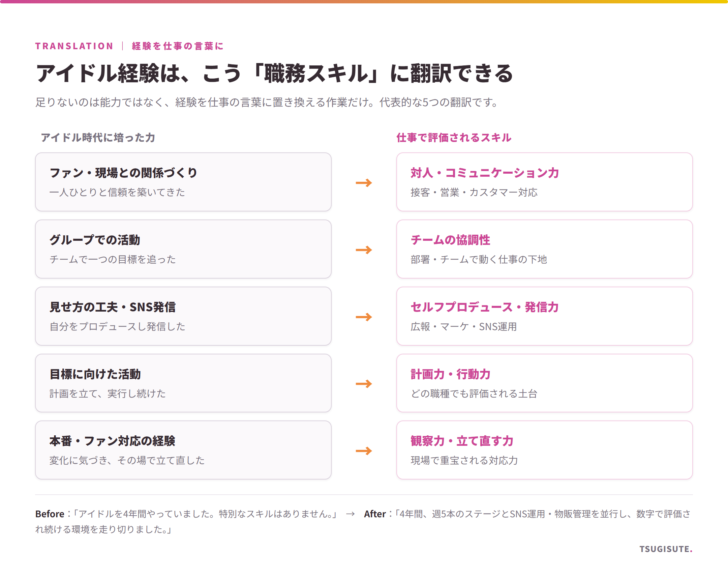The image size is (728, 580).
Task: Click arrow pointing to '計画力・行動力'
Action: coord(364,384)
